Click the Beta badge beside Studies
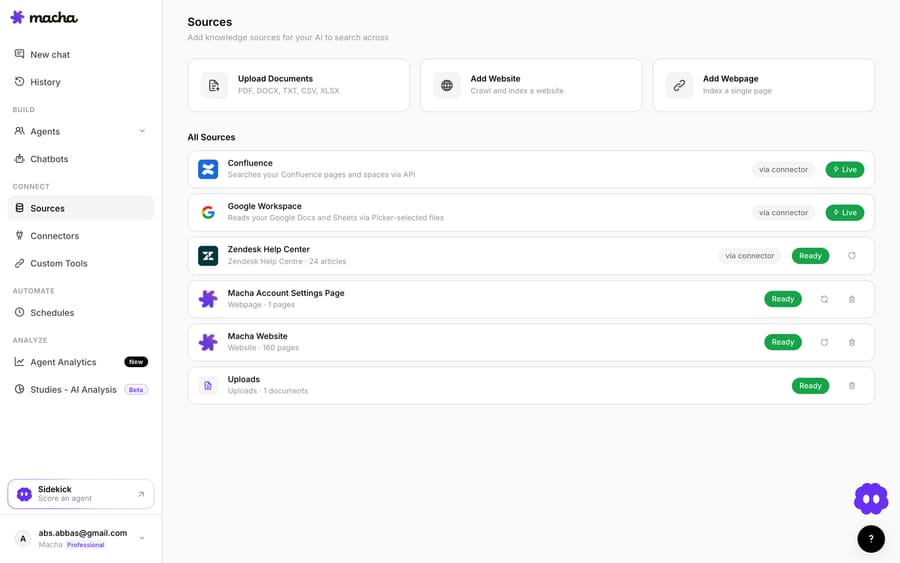 click(x=136, y=390)
